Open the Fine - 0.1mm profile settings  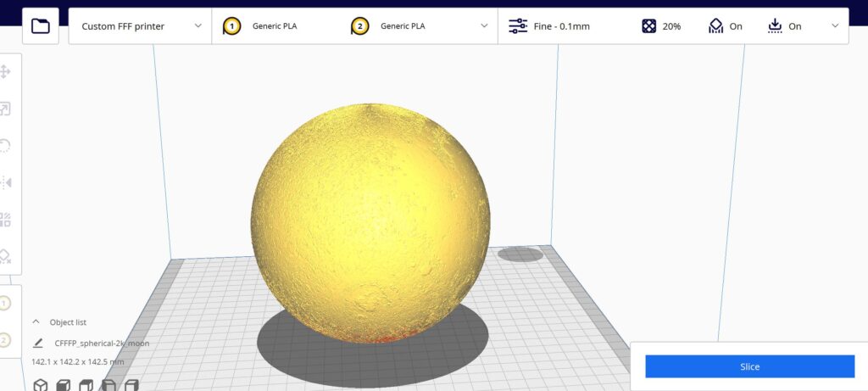(561, 26)
